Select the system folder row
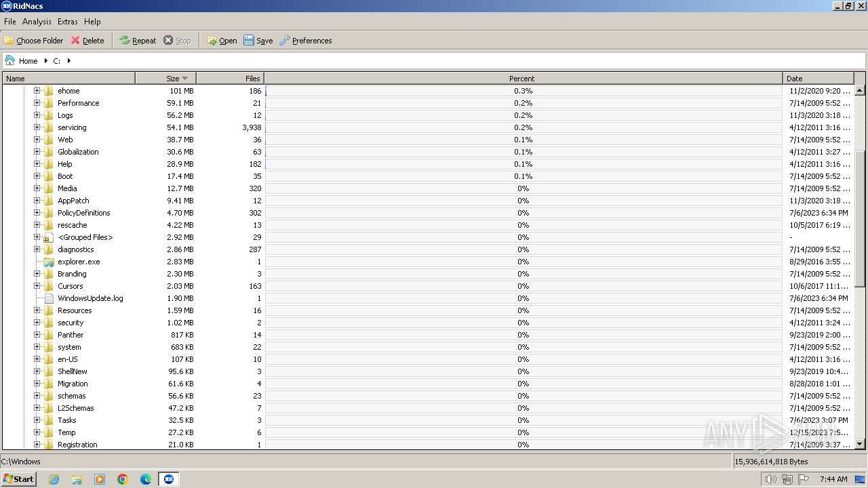This screenshot has width=868, height=488. pyautogui.click(x=429, y=347)
